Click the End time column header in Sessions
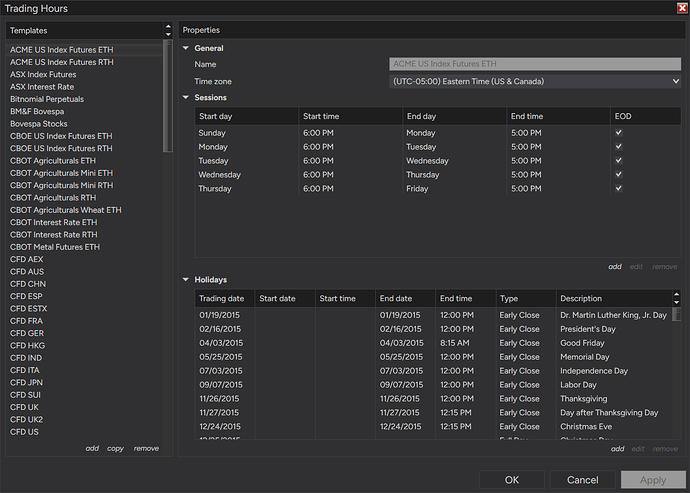Screen dimensions: 690x493 [x=558, y=116]
